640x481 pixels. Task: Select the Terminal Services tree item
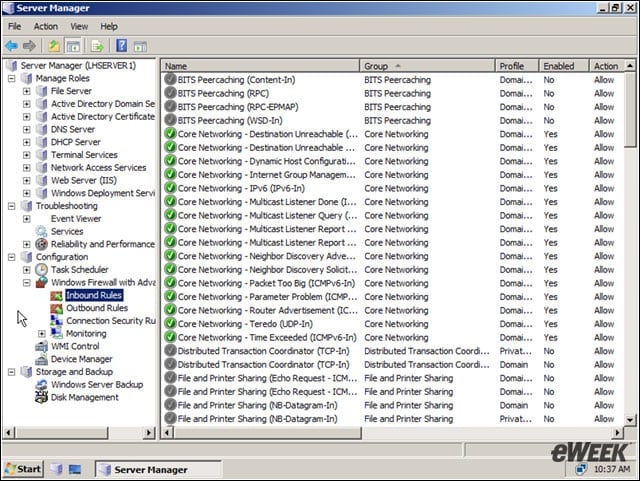coord(84,155)
